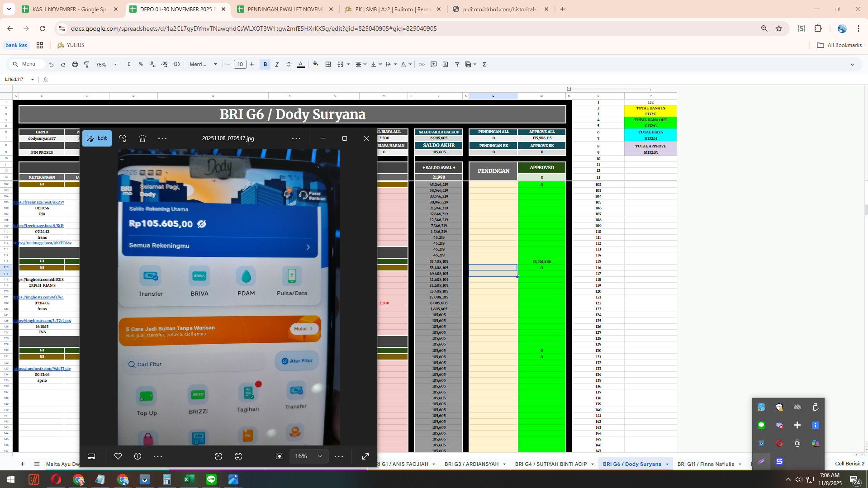Open the Windows Start menu
868x488 pixels.
pos(11,479)
